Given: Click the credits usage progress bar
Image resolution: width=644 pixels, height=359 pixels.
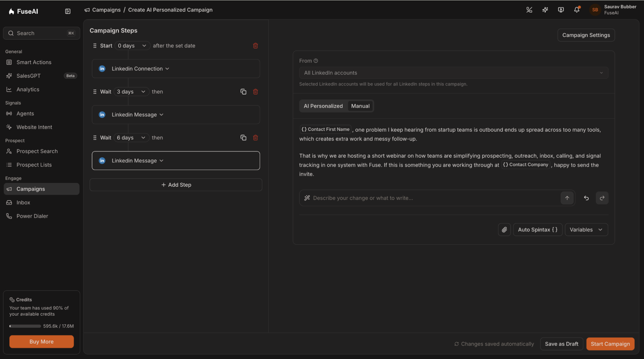Looking at the screenshot, I should (x=25, y=326).
